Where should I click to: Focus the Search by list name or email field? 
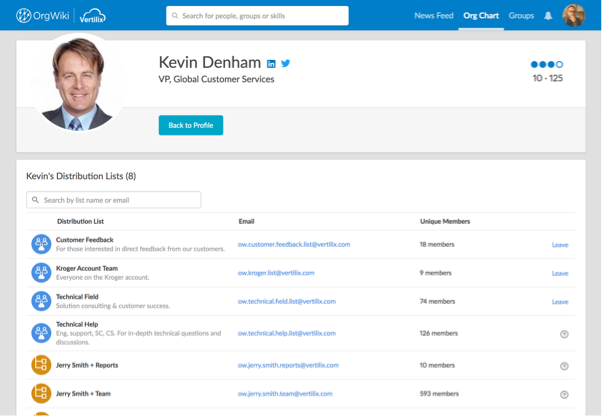point(114,200)
